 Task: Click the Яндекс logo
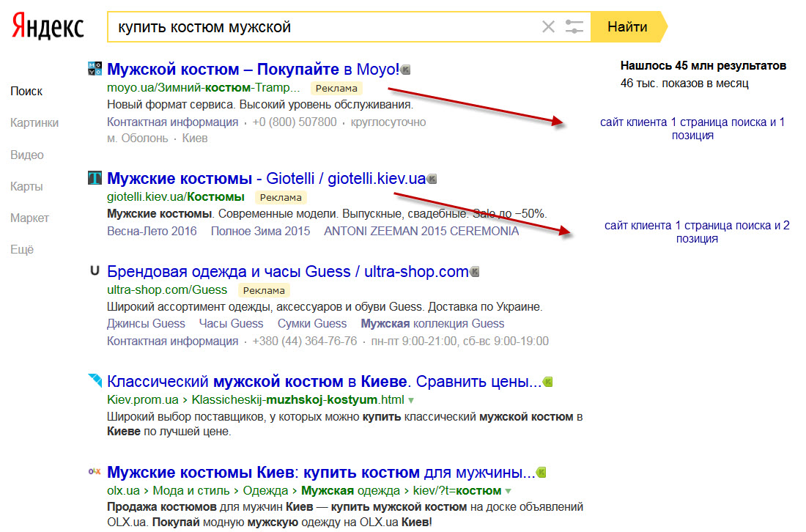(48, 26)
